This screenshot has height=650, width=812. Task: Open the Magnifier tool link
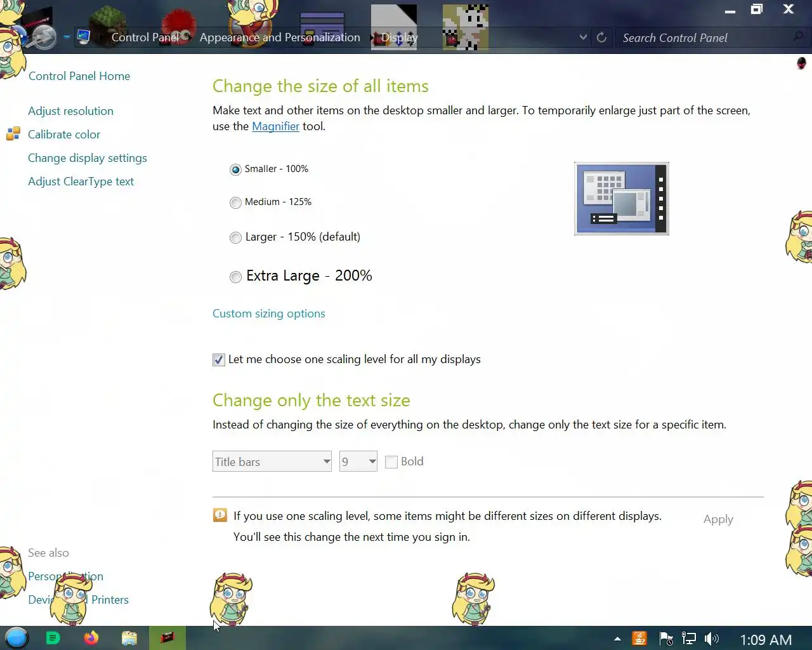click(x=275, y=126)
